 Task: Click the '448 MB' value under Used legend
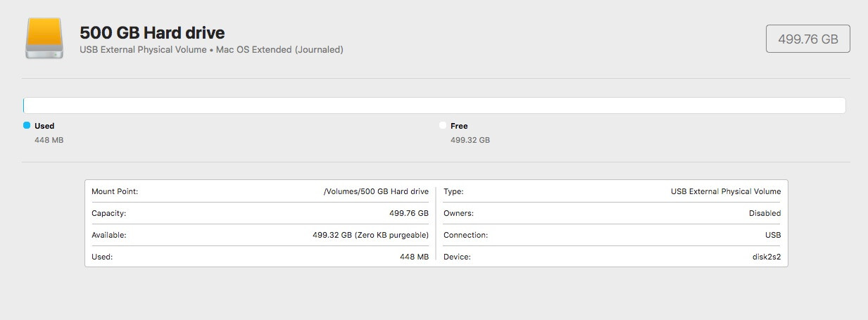[x=49, y=140]
